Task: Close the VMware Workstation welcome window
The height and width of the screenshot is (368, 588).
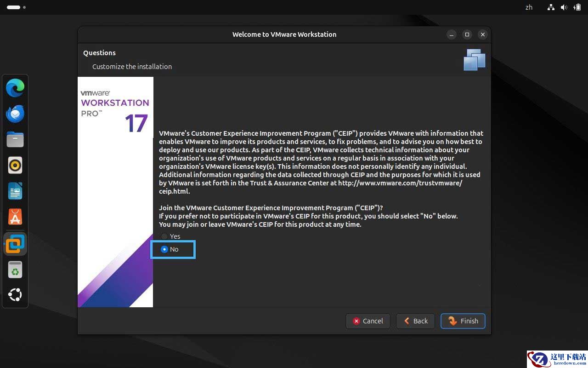Action: point(482,34)
